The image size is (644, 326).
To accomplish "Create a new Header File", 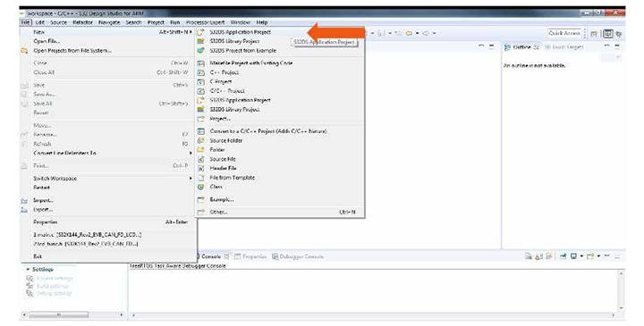I will click(x=223, y=168).
